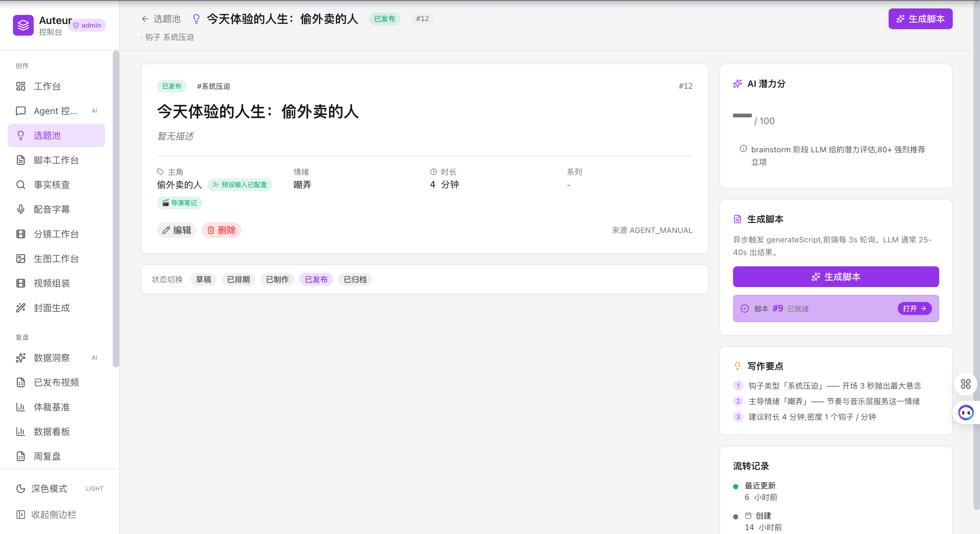Click the sidebar scrollbar

coord(116,209)
